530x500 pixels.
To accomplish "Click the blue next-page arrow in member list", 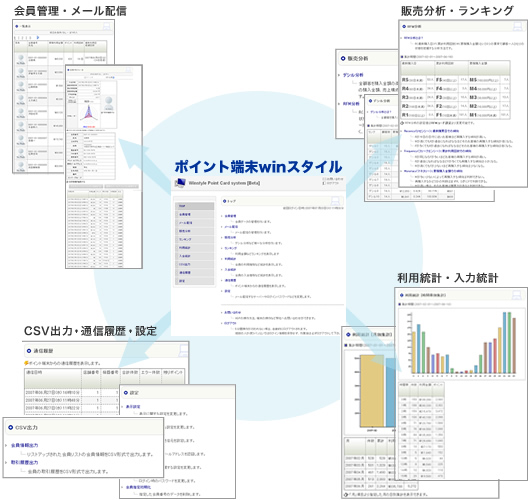I will coord(38,38).
